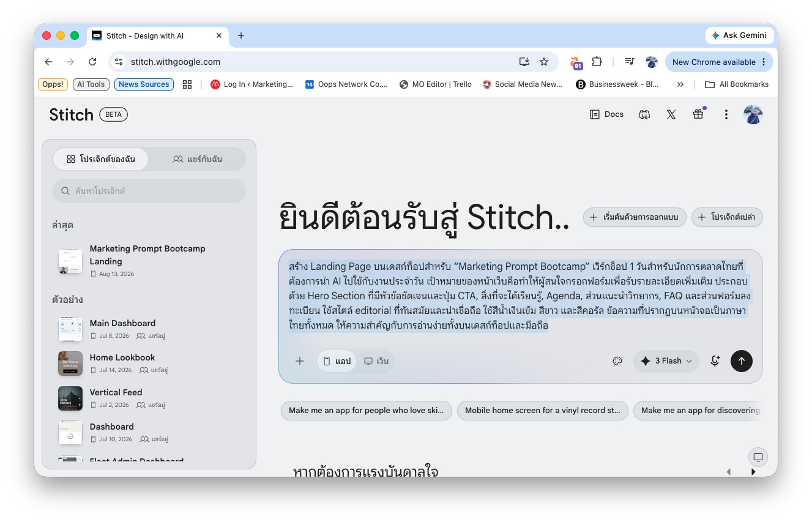The height and width of the screenshot is (522, 812).
Task: Open the X (Twitter) icon link
Action: [x=671, y=114]
